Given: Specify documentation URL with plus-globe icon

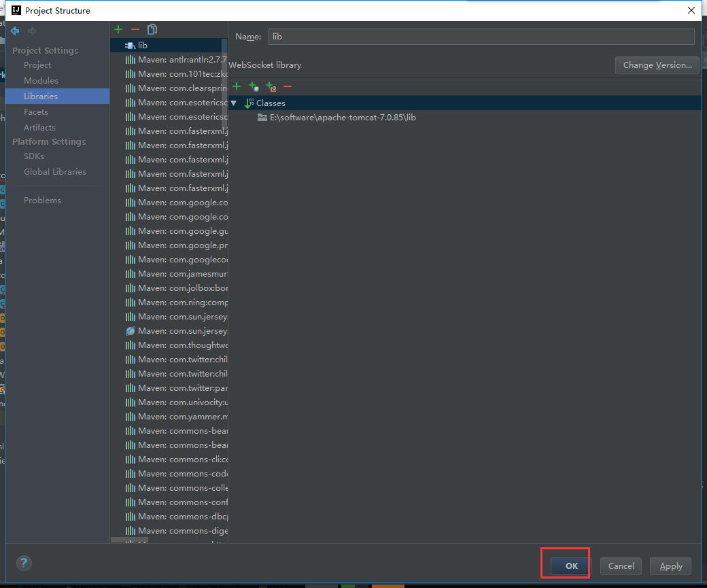Looking at the screenshot, I should [254, 86].
